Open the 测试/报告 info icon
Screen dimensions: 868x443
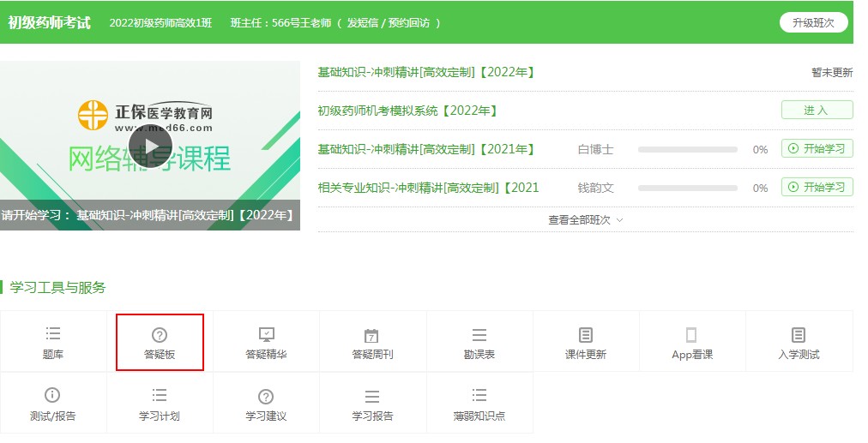52,395
